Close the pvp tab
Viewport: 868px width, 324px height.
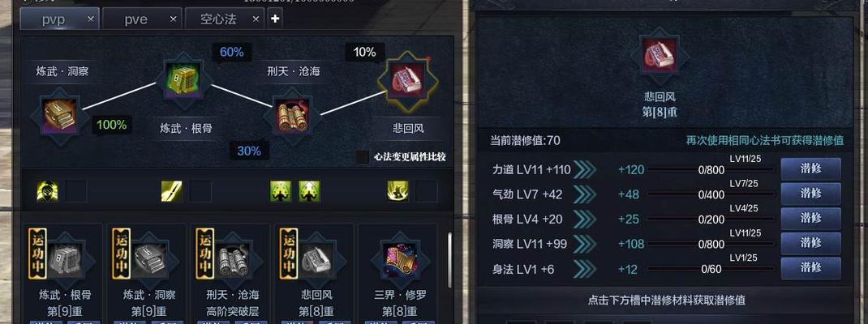(90, 19)
